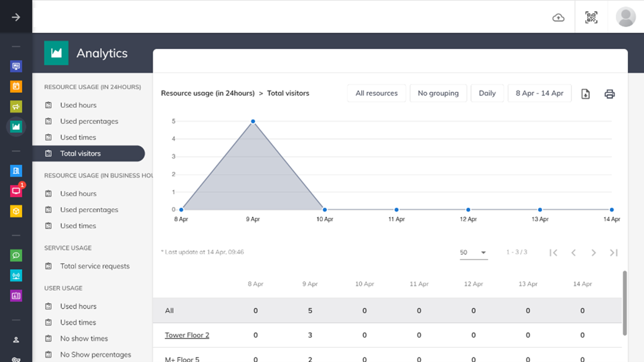Open the QR code scanner icon
The image size is (644, 362).
[591, 17]
